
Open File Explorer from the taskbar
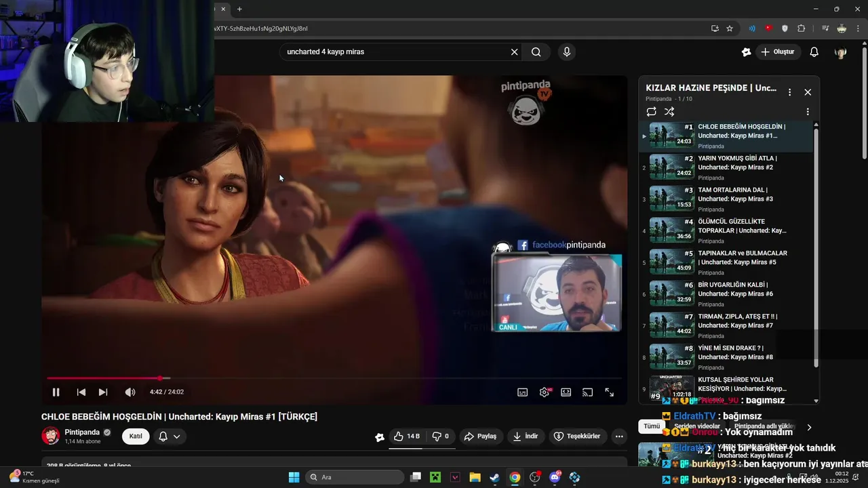475,477
